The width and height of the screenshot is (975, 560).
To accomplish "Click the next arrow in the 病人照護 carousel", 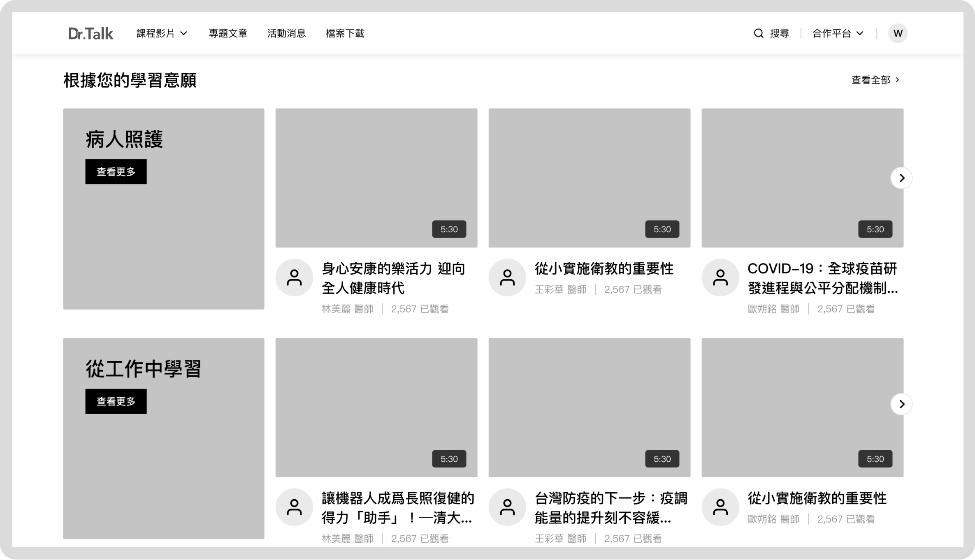I will tap(901, 178).
